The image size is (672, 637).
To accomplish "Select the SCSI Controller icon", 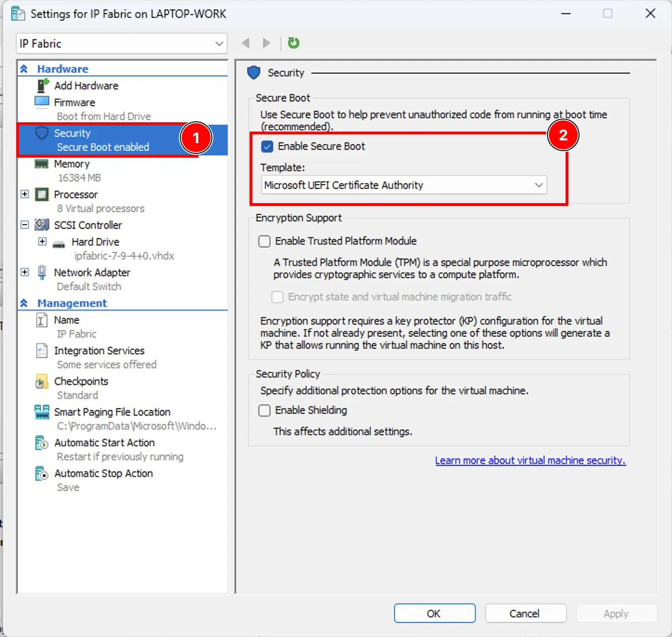I will click(41, 225).
